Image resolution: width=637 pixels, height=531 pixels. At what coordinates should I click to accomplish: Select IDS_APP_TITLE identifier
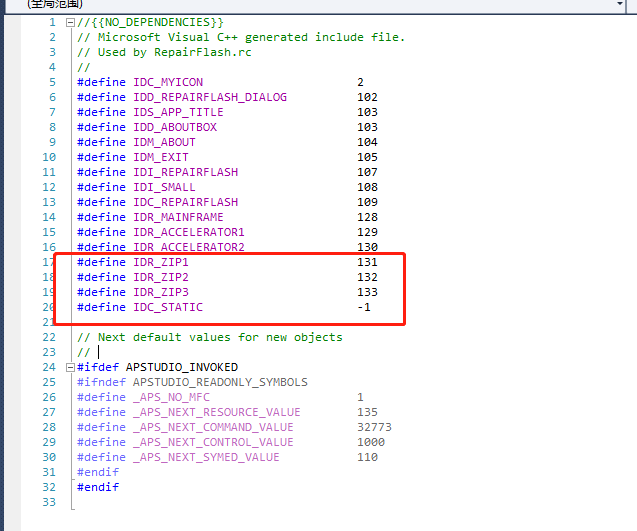coord(178,113)
